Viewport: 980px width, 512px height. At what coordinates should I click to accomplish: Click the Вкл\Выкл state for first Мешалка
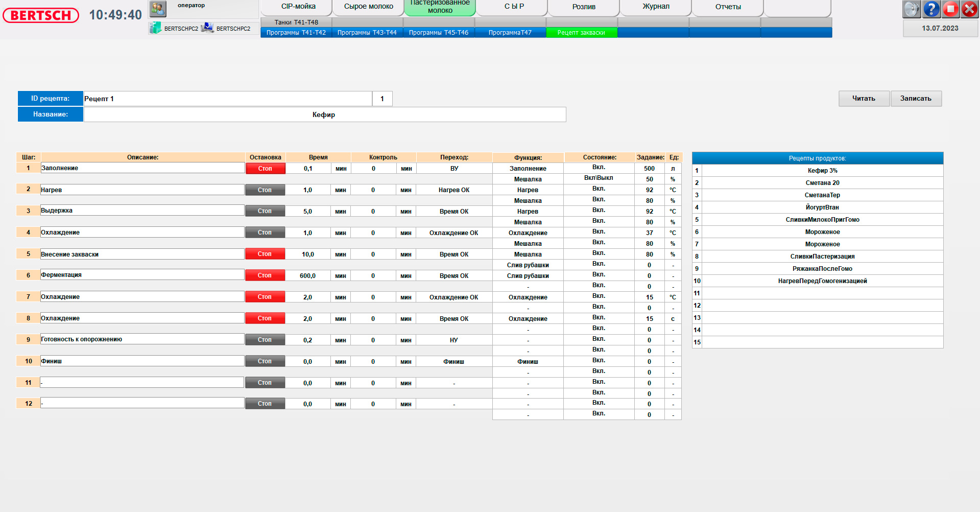click(599, 178)
